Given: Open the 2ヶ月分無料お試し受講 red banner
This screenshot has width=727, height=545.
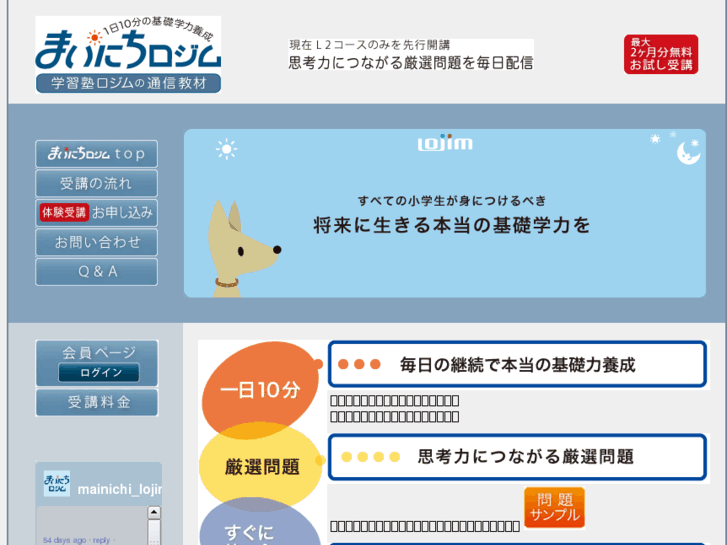Looking at the screenshot, I should [x=661, y=54].
